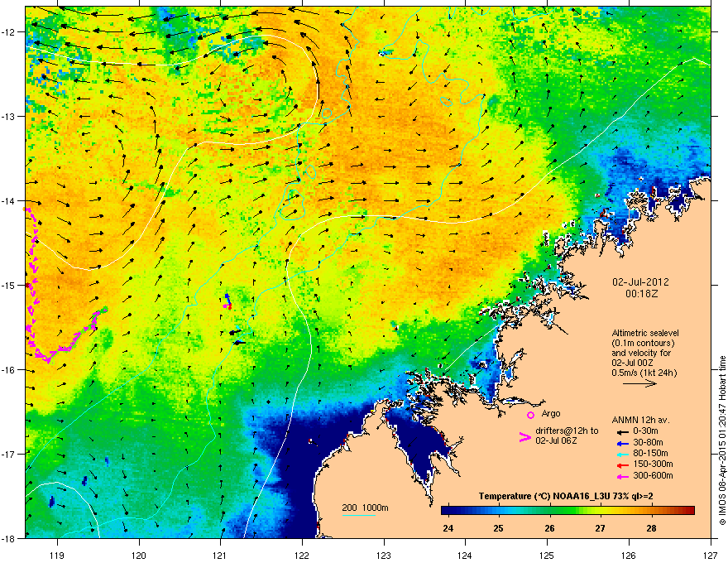Click the '0.5m/s (1kt 24h)' scale text
The height and width of the screenshot is (563, 728).
[644, 373]
